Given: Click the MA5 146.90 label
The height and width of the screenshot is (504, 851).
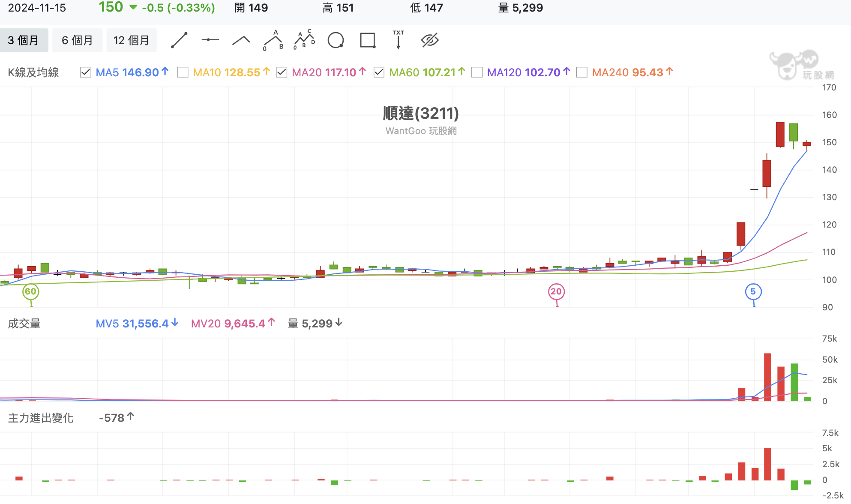Looking at the screenshot, I should (132, 72).
